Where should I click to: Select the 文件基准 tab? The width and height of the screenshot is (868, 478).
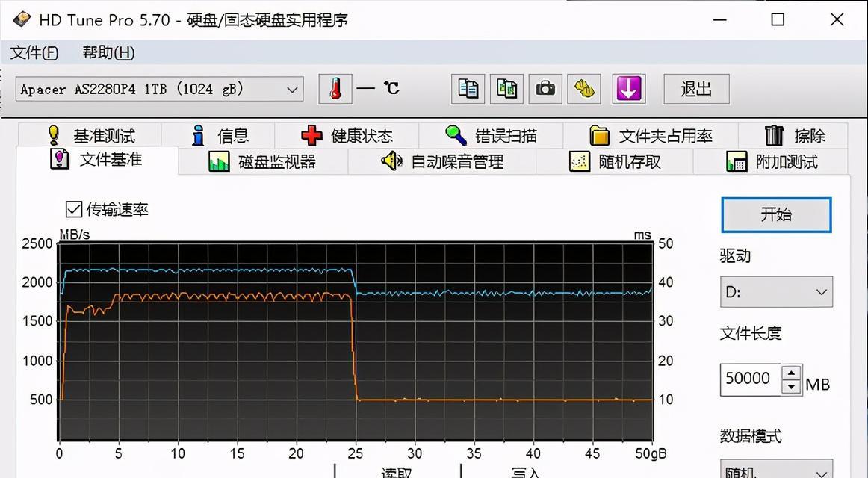(97, 160)
